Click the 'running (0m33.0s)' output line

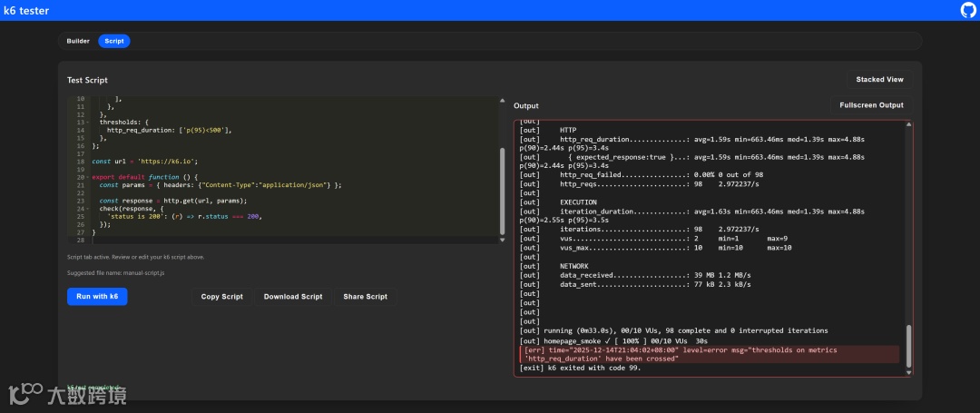coord(673,330)
